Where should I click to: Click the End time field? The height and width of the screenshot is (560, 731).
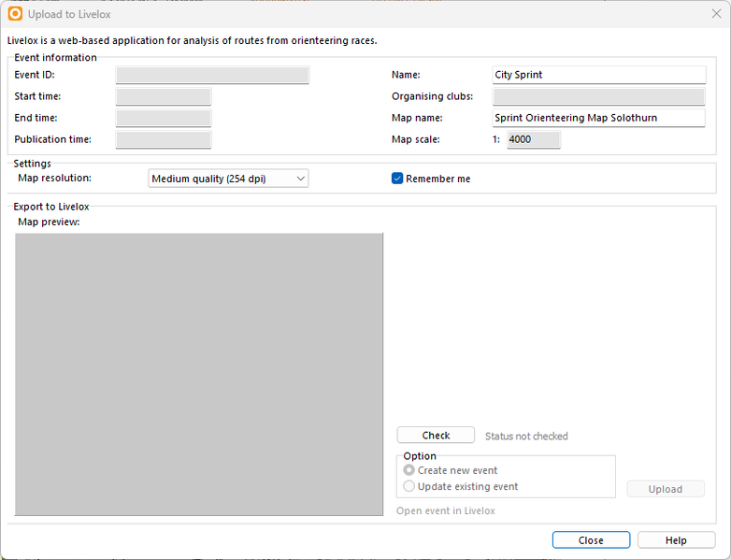click(164, 118)
